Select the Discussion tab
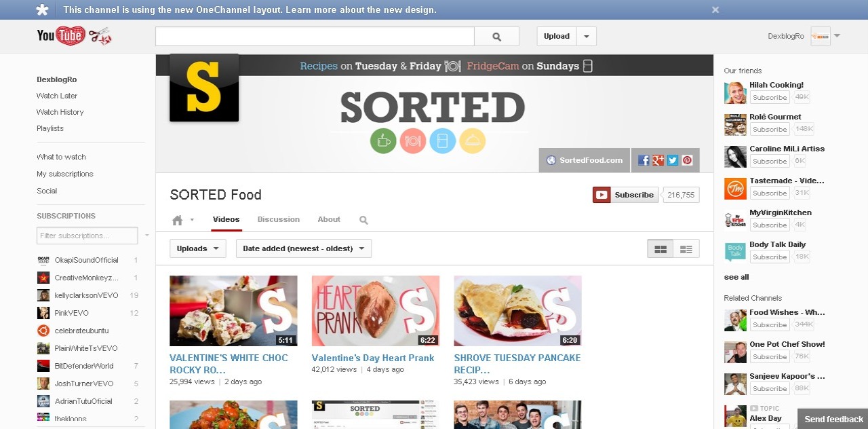The width and height of the screenshot is (868, 429). click(x=279, y=219)
